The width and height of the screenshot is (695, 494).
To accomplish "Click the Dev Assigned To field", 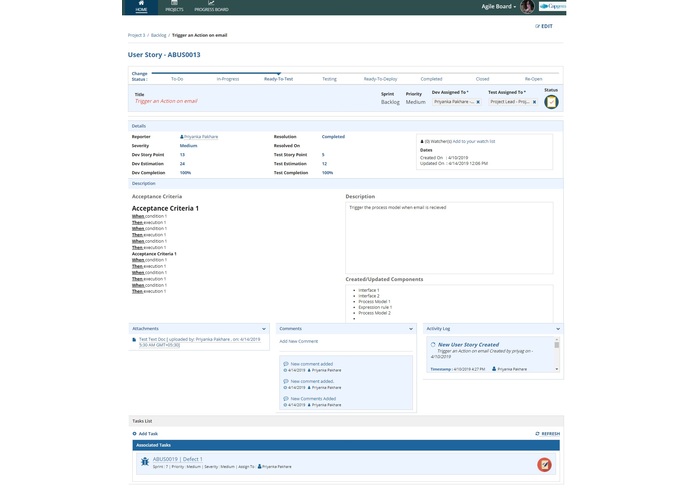I will pos(457,102).
